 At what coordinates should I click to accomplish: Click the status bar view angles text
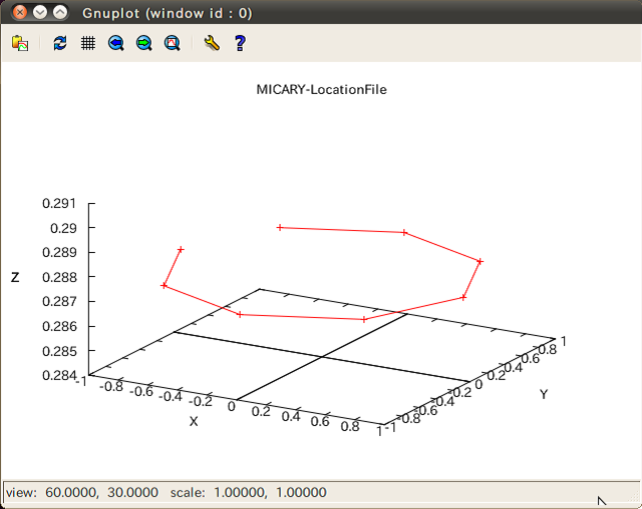[82, 492]
